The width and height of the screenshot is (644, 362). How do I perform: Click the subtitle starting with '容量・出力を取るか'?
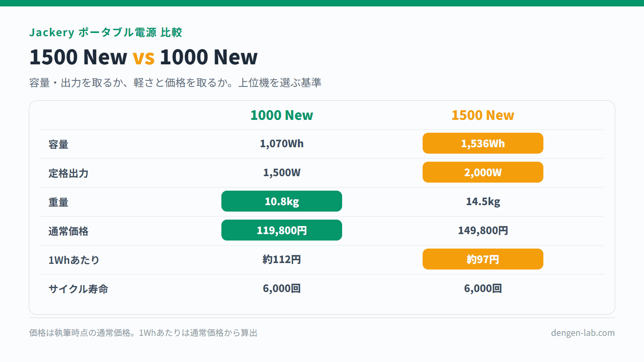[175, 83]
